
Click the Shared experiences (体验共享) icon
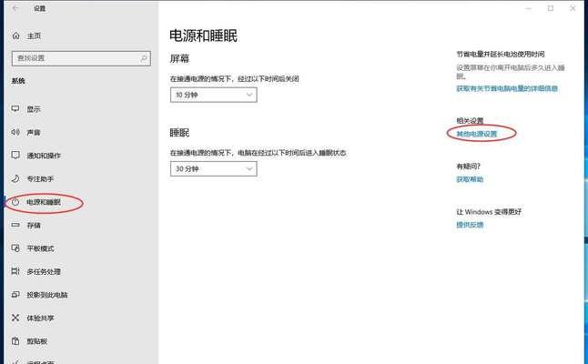[x=15, y=318]
